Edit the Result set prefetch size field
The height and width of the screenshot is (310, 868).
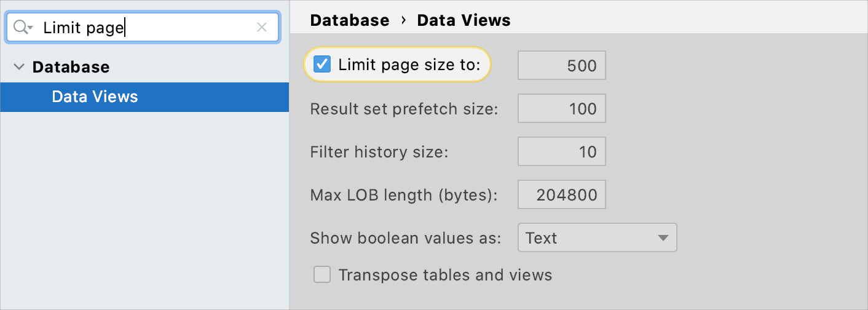coord(561,109)
